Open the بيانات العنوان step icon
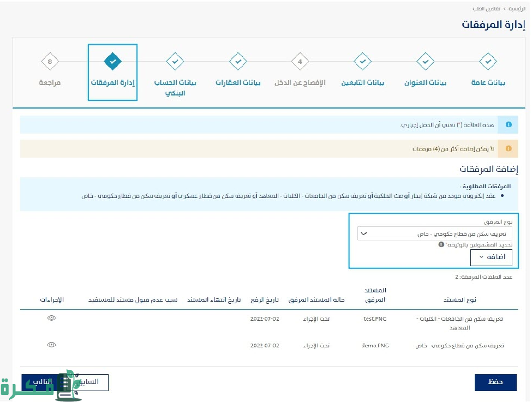The width and height of the screenshot is (532, 402). click(425, 62)
